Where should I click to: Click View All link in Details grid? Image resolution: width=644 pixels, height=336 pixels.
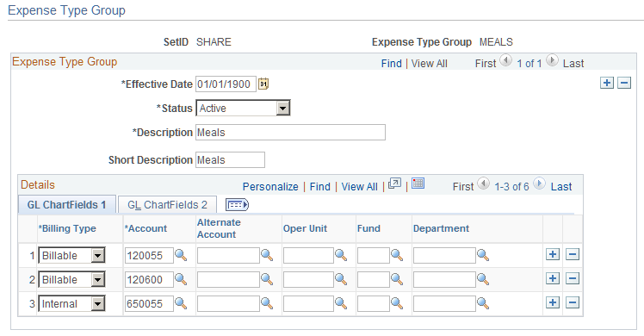coord(359,187)
